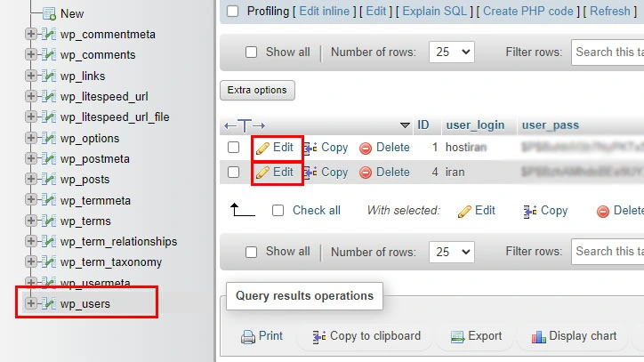Click the Refresh link
The height and width of the screenshot is (362, 644).
pyautogui.click(x=610, y=11)
